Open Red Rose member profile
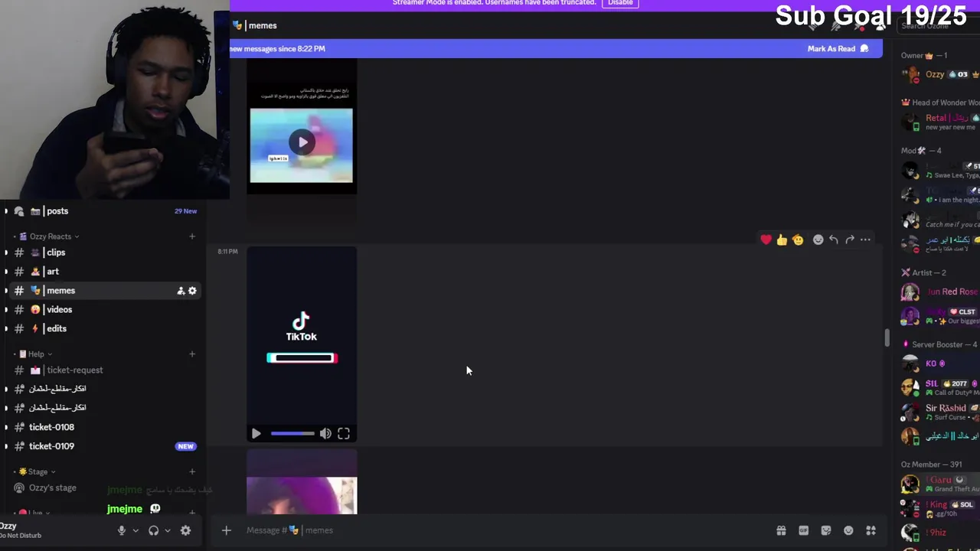The height and width of the screenshot is (551, 980). (939, 292)
